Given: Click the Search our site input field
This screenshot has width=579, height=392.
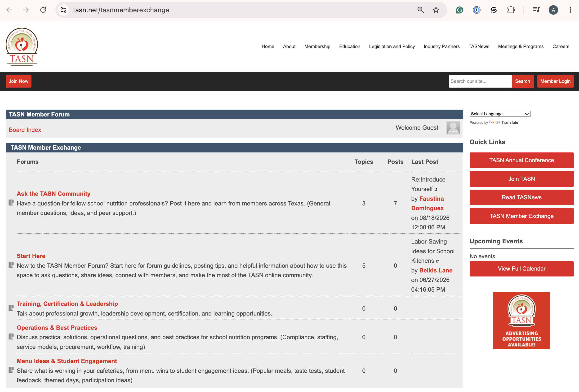Looking at the screenshot, I should pos(480,81).
